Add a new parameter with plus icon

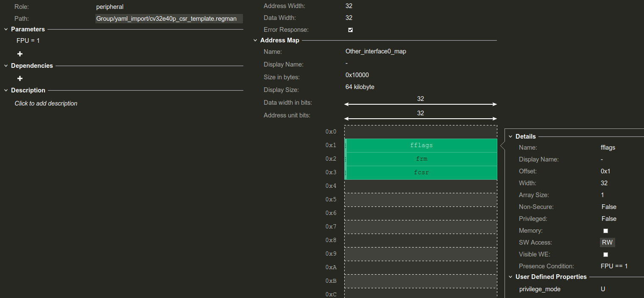tap(20, 54)
